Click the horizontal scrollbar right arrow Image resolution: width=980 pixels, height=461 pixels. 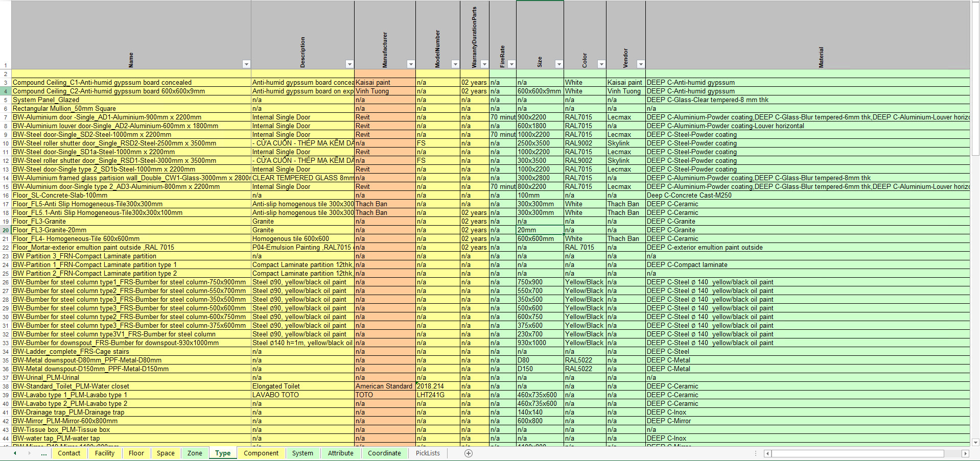pos(965,453)
